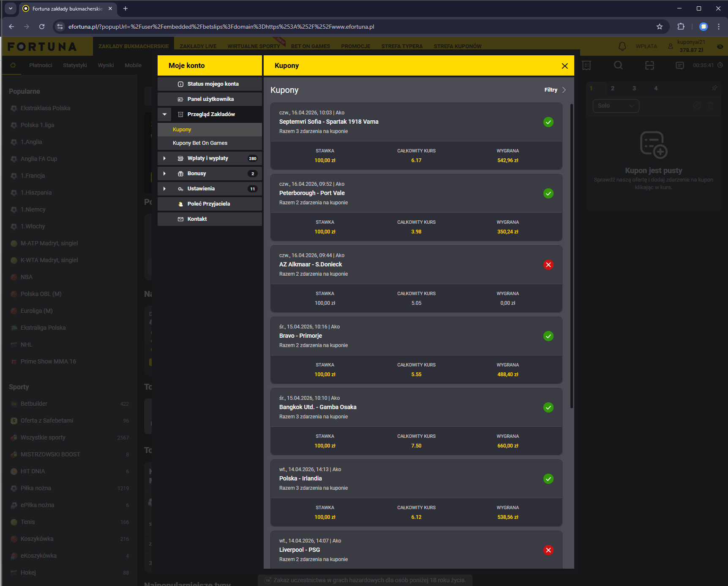The height and width of the screenshot is (586, 728).
Task: Open the STREFA KUPONÓW tab
Action: tap(458, 46)
